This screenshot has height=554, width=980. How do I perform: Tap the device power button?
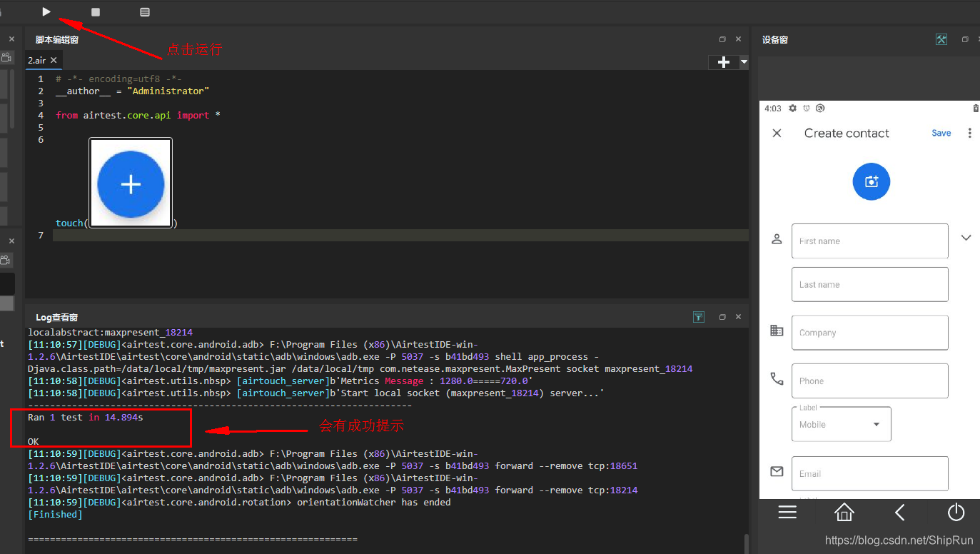point(956,513)
